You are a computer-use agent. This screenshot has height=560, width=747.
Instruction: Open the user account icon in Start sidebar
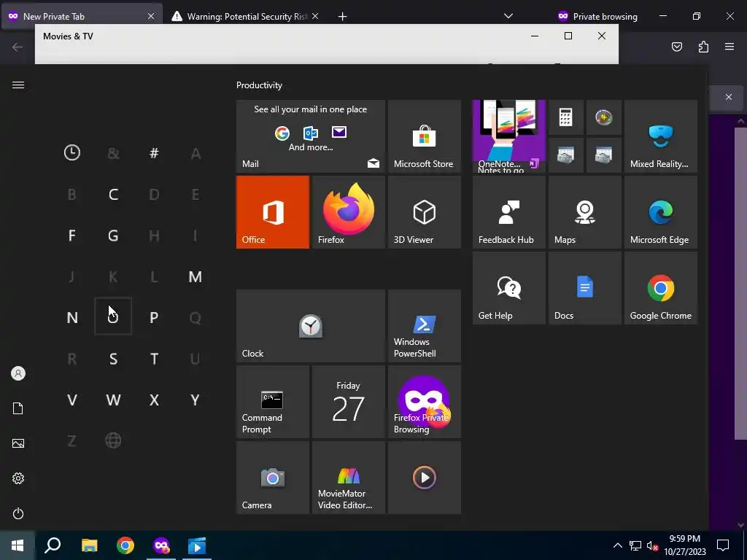[x=18, y=373]
